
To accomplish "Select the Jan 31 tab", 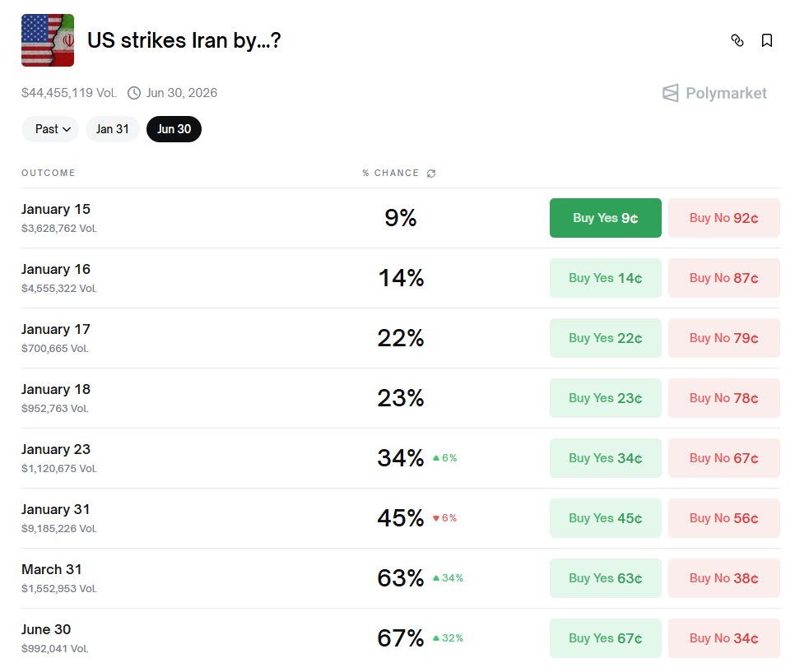I will click(x=113, y=129).
